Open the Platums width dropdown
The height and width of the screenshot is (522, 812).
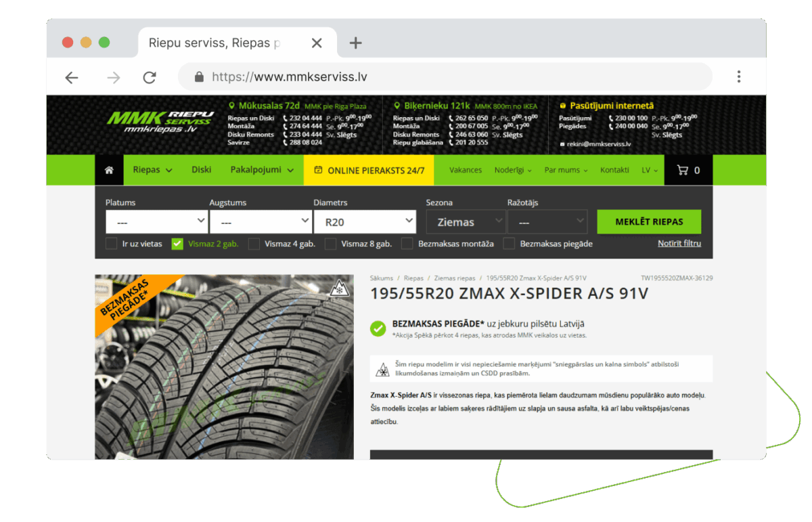[x=157, y=221]
